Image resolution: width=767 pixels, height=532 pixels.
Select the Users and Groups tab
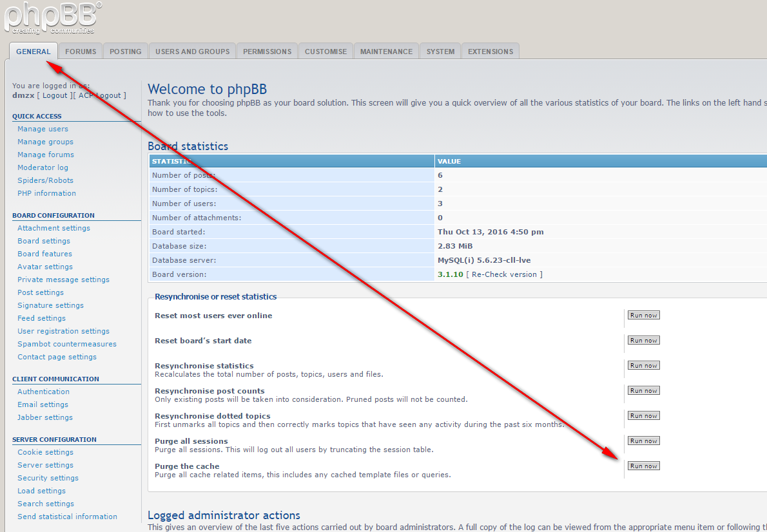coord(192,52)
